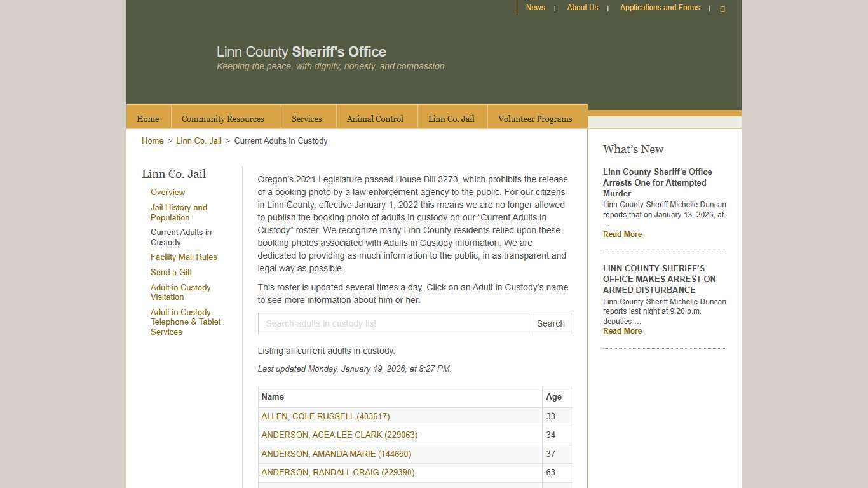Open Jail History and Population
The width and height of the screenshot is (868, 488).
[x=179, y=212]
